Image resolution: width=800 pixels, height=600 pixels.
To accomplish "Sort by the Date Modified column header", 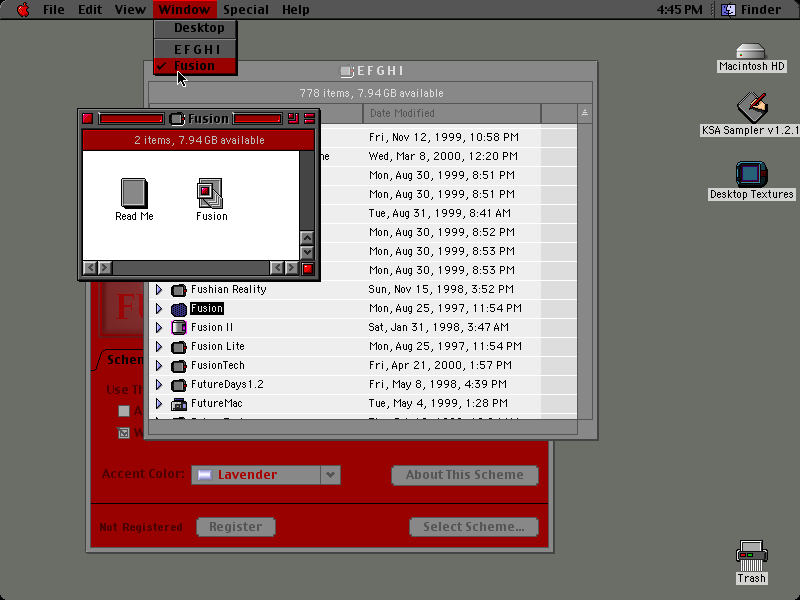I will (x=452, y=113).
